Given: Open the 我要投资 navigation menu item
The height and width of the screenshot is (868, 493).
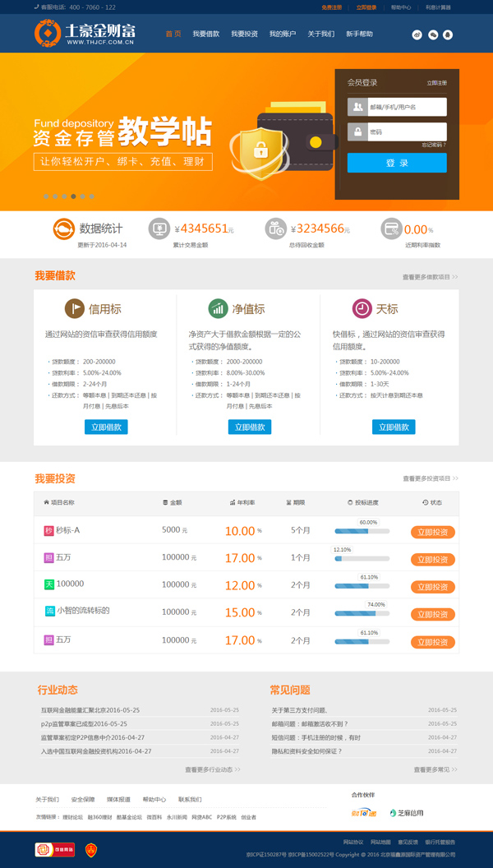Looking at the screenshot, I should [244, 35].
